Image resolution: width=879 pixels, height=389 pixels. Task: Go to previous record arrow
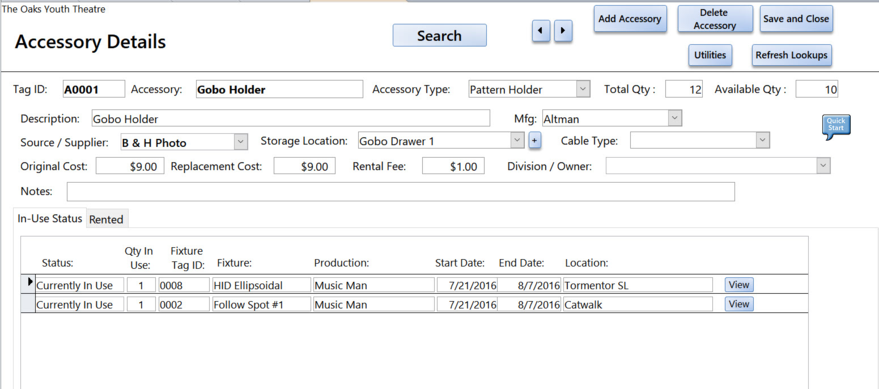click(x=540, y=31)
